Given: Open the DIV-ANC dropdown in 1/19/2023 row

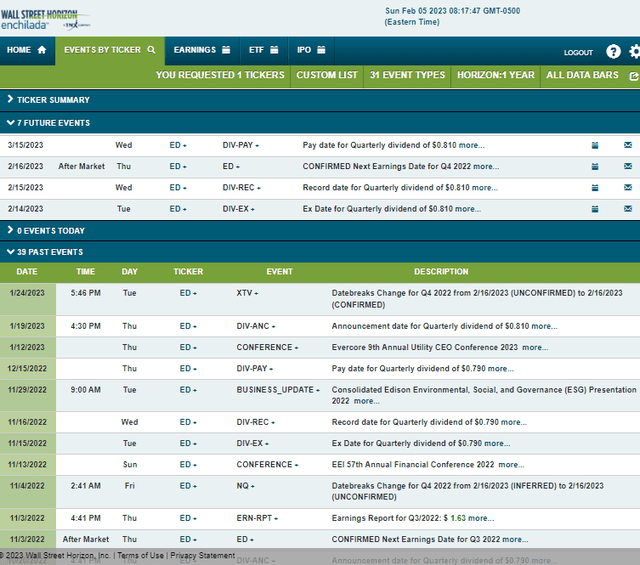Looking at the screenshot, I should (256, 326).
